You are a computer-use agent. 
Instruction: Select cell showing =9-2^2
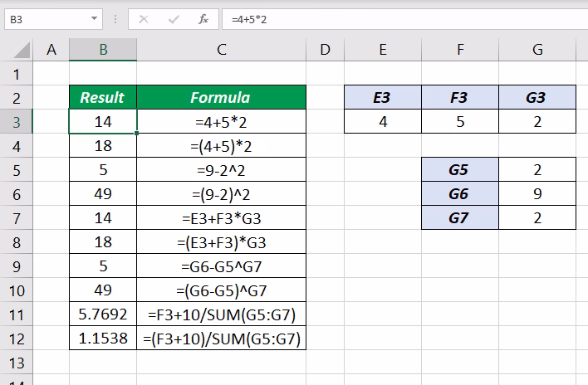point(221,169)
